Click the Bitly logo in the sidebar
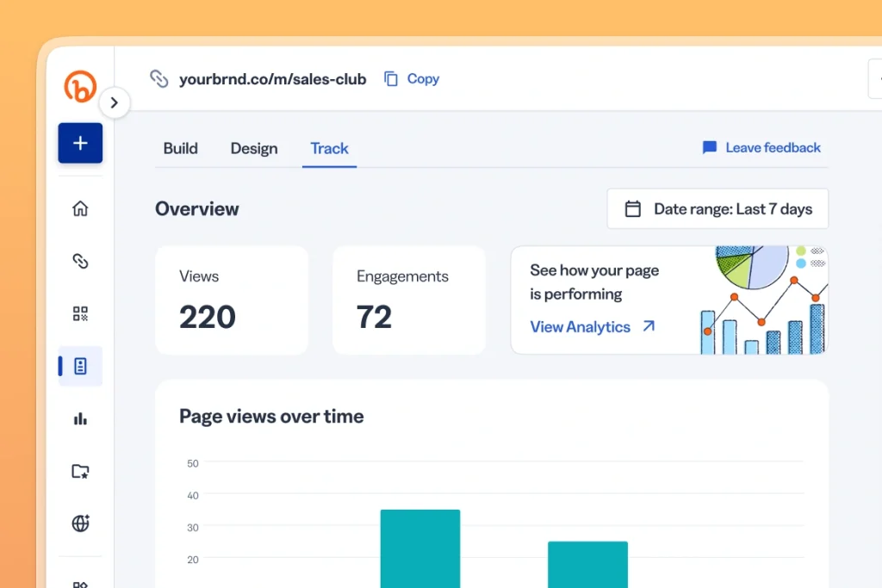This screenshot has height=588, width=882. (80, 87)
